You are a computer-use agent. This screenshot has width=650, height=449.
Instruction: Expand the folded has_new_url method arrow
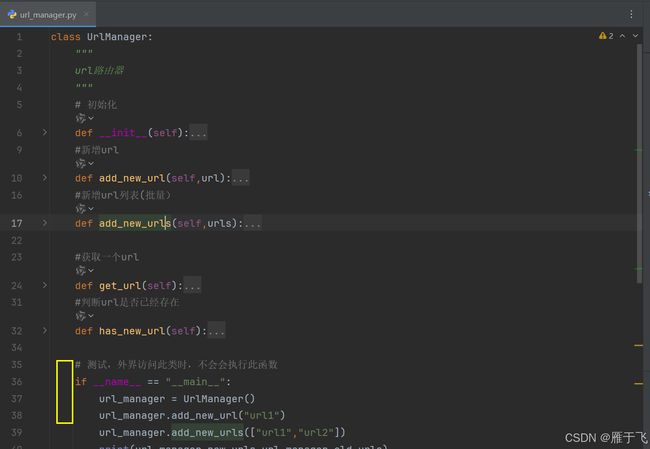coord(45,330)
